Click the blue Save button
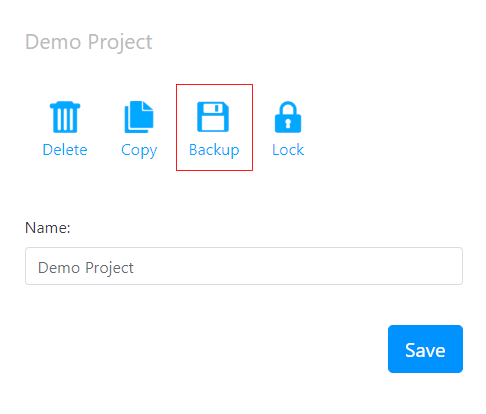Screen dimensions: 486x414 pos(425,349)
